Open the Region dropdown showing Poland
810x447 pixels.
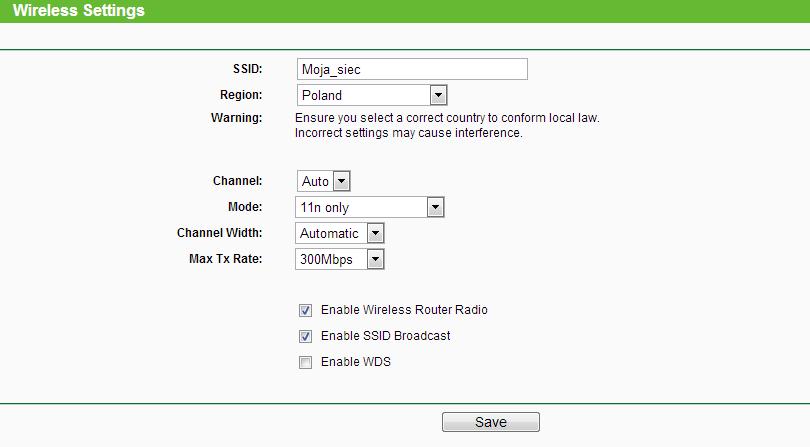click(372, 95)
